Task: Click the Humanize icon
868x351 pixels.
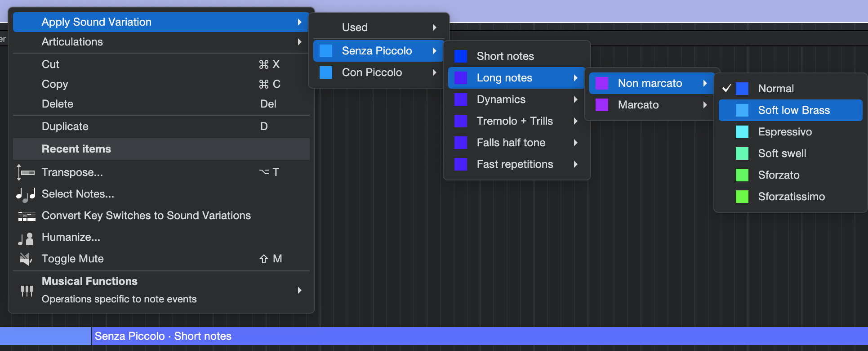Action: (26, 238)
